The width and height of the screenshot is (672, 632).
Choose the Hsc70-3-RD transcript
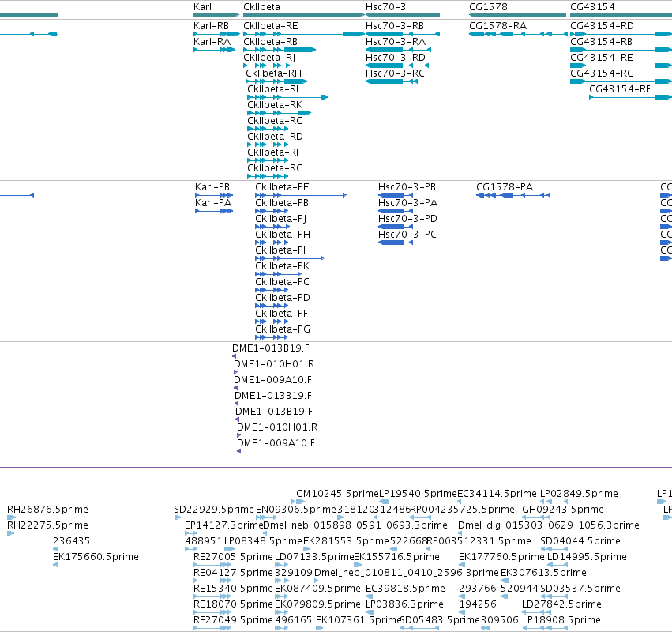(396, 58)
